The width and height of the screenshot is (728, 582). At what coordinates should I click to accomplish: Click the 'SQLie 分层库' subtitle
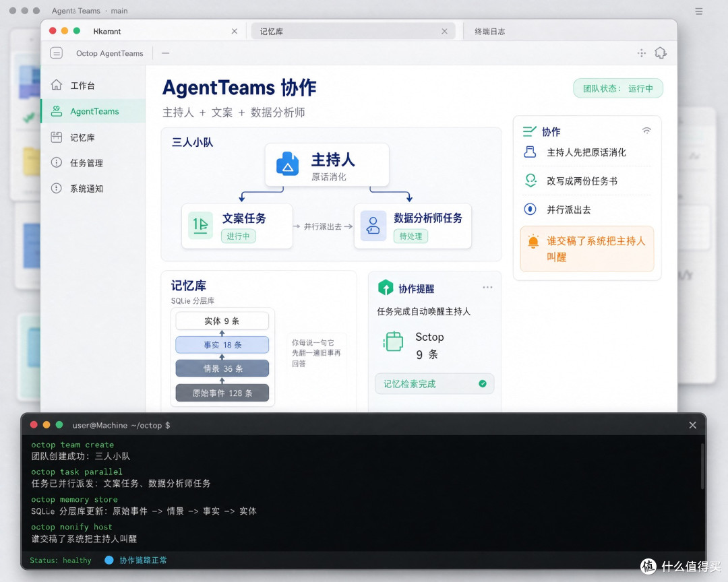click(x=193, y=300)
